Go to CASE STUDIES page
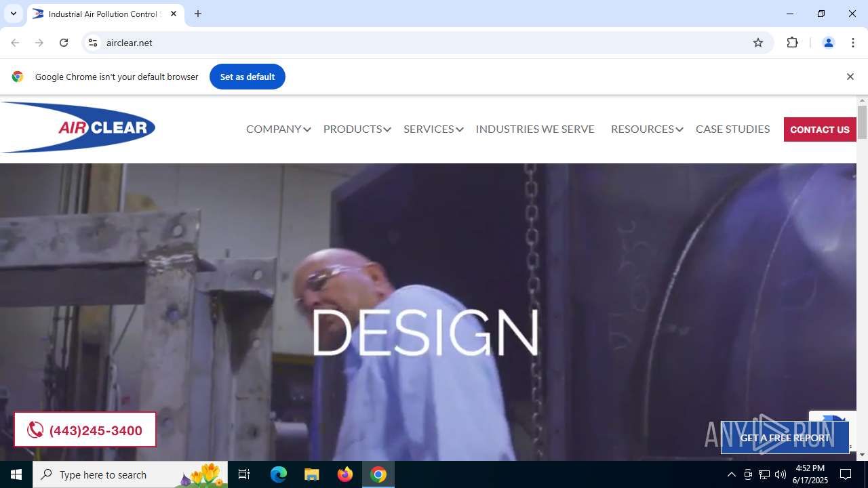The height and width of the screenshot is (488, 868). tap(732, 129)
